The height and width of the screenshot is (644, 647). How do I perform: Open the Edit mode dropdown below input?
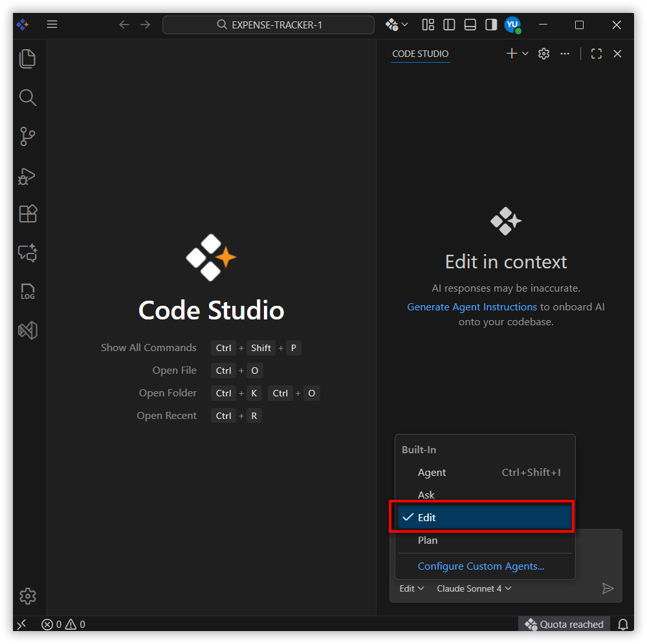click(x=411, y=588)
